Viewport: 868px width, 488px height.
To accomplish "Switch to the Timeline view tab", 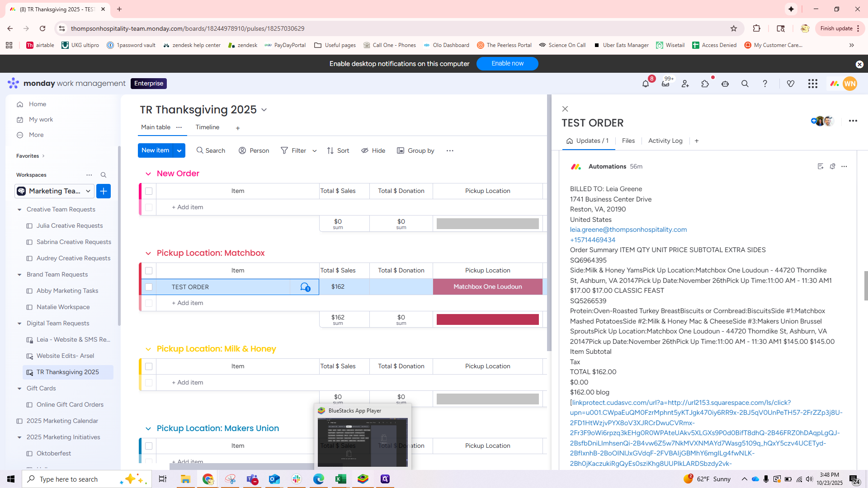I will [208, 127].
